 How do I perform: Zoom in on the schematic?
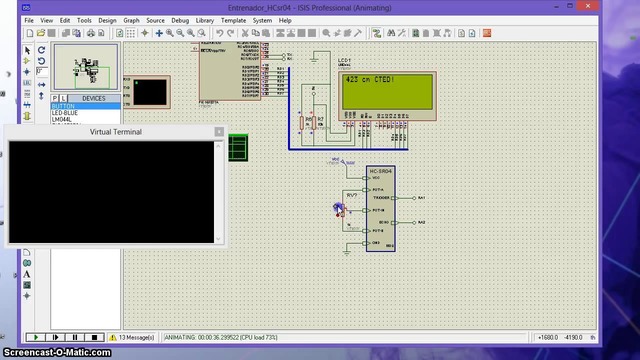170,33
